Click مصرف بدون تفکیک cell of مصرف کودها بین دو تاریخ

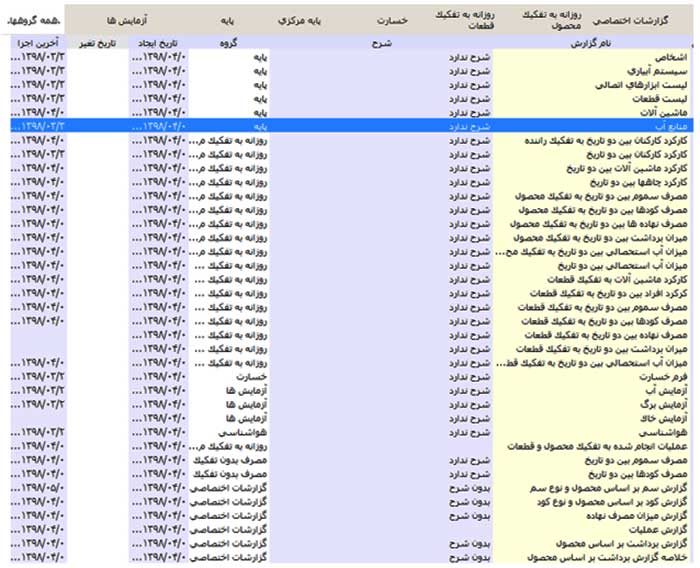coord(230,474)
